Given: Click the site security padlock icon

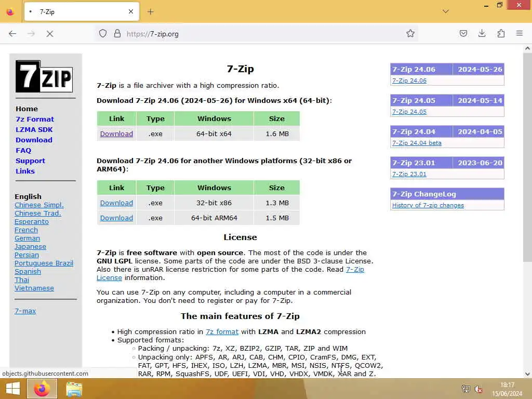Looking at the screenshot, I should [117, 34].
